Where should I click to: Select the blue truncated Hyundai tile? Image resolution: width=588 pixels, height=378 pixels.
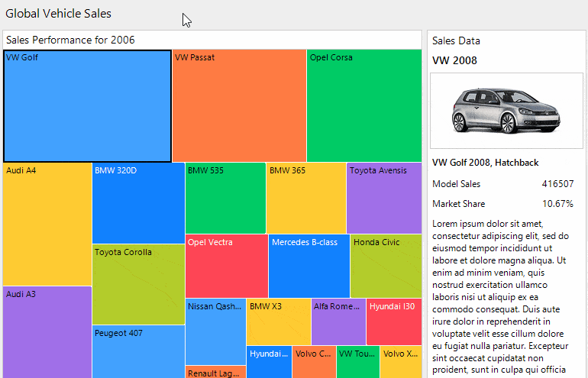coord(270,362)
